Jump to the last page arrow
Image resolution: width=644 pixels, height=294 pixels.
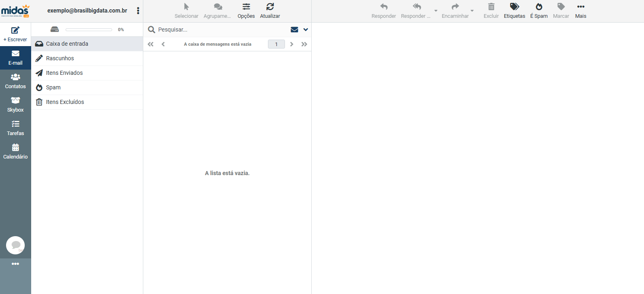point(304,44)
